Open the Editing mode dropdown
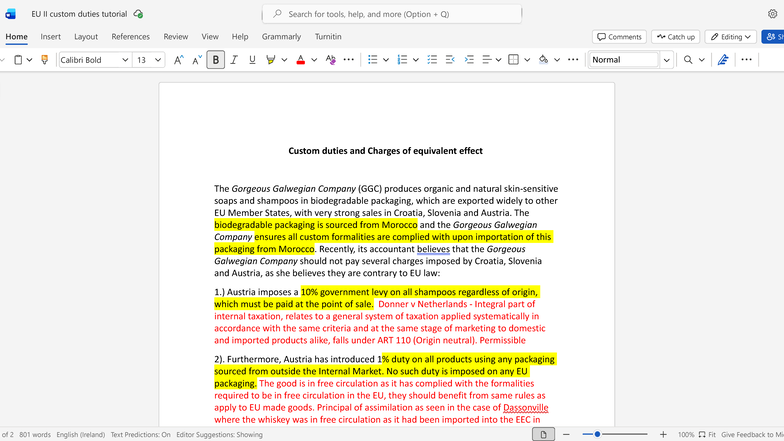 [730, 37]
